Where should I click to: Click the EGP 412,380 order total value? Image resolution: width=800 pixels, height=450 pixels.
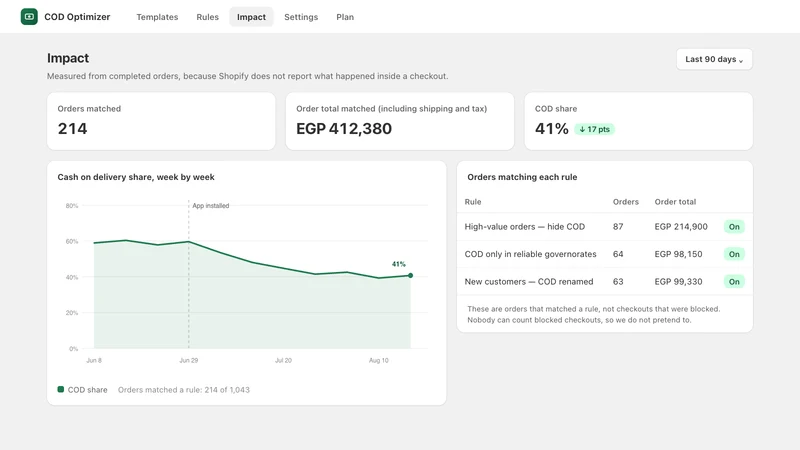[x=344, y=129]
